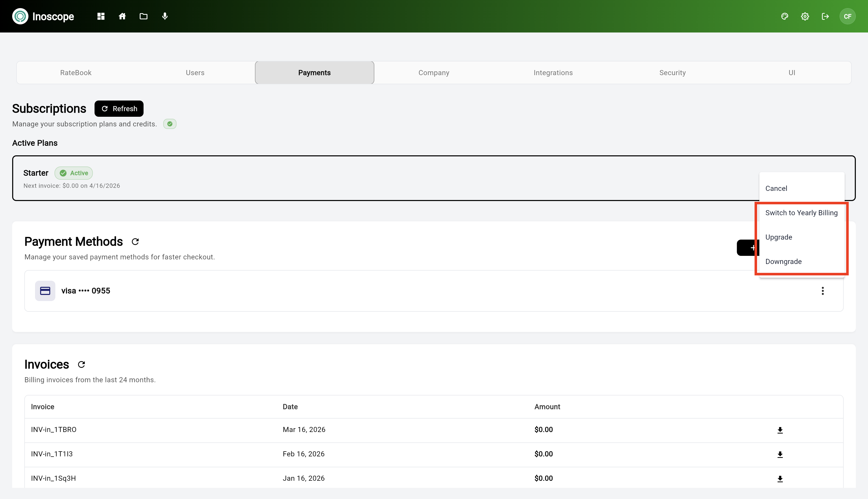
Task: Open the RateBook tab
Action: pyautogui.click(x=76, y=72)
